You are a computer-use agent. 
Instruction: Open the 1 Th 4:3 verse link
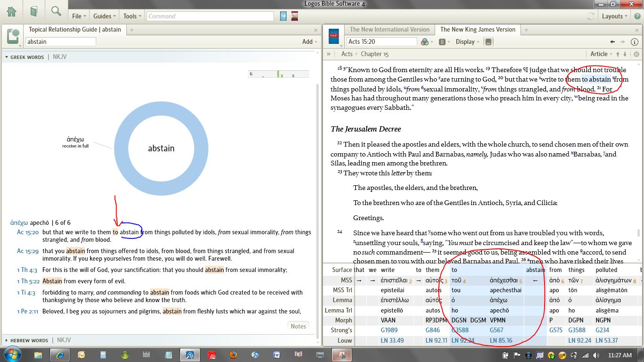coord(27,270)
